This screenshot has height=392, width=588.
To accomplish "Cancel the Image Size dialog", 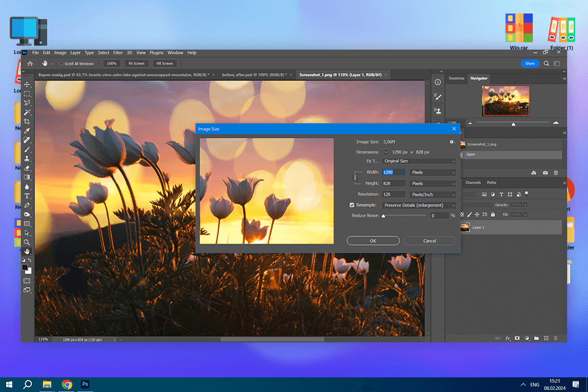I will [429, 241].
